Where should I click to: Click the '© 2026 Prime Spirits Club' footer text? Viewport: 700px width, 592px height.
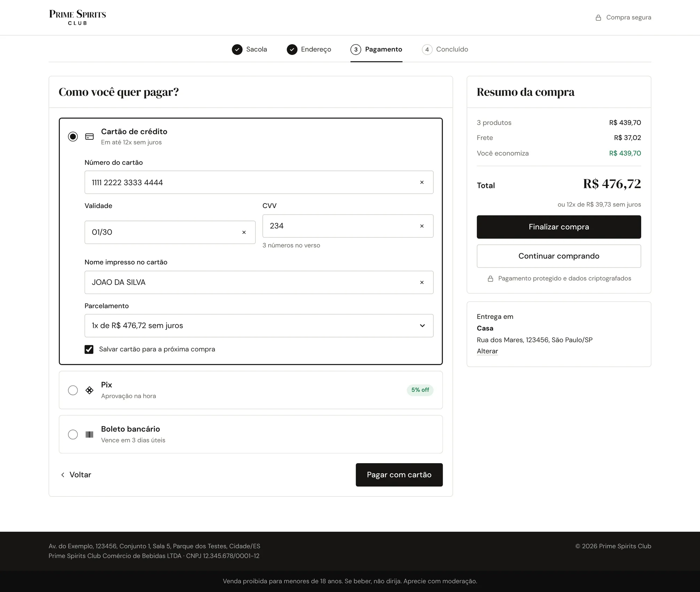pos(613,546)
